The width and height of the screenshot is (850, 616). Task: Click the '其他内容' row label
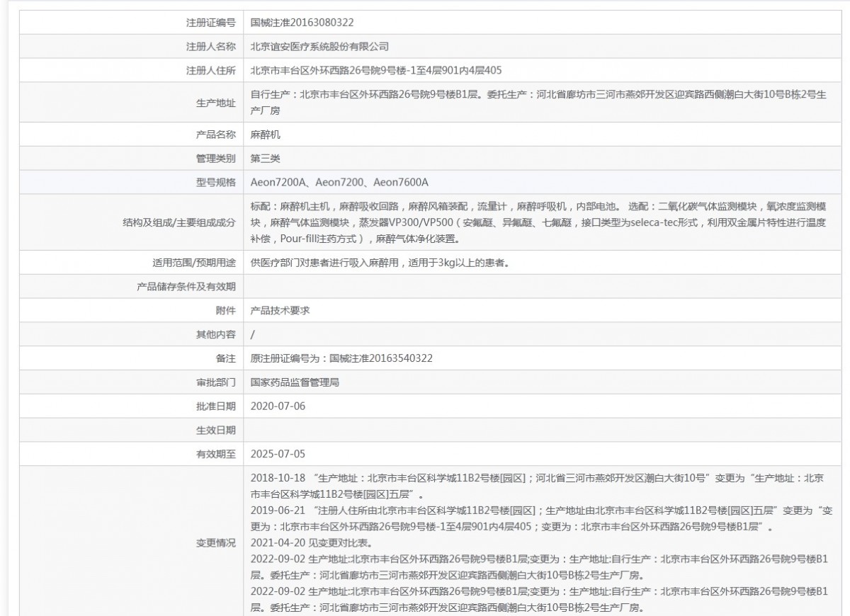click(216, 335)
